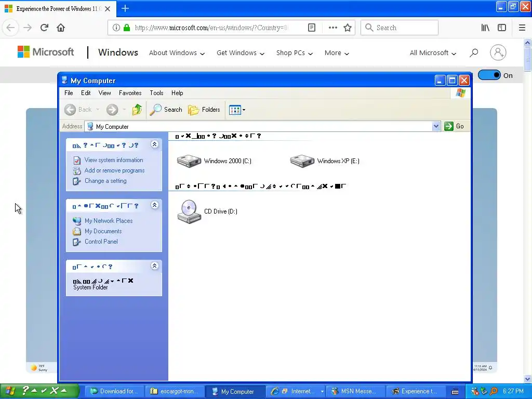Switch to Download for... taskbar item
The width and height of the screenshot is (532, 399).
tap(115, 391)
